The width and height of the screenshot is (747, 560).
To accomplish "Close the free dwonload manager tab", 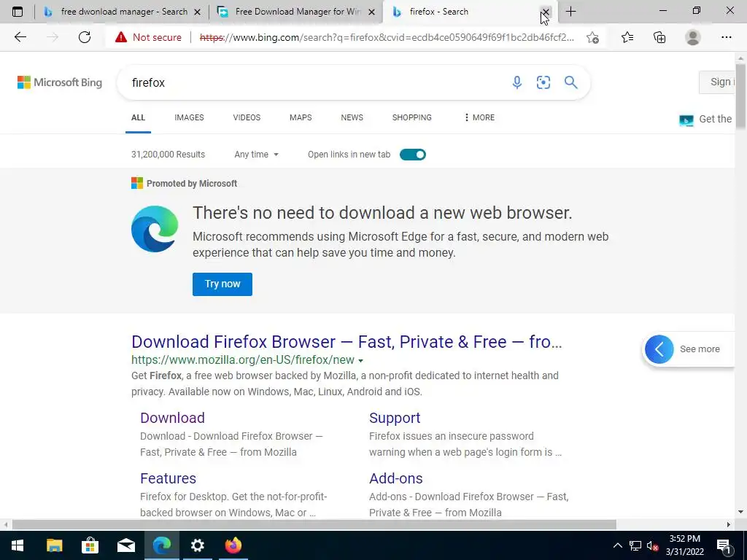I will [197, 12].
